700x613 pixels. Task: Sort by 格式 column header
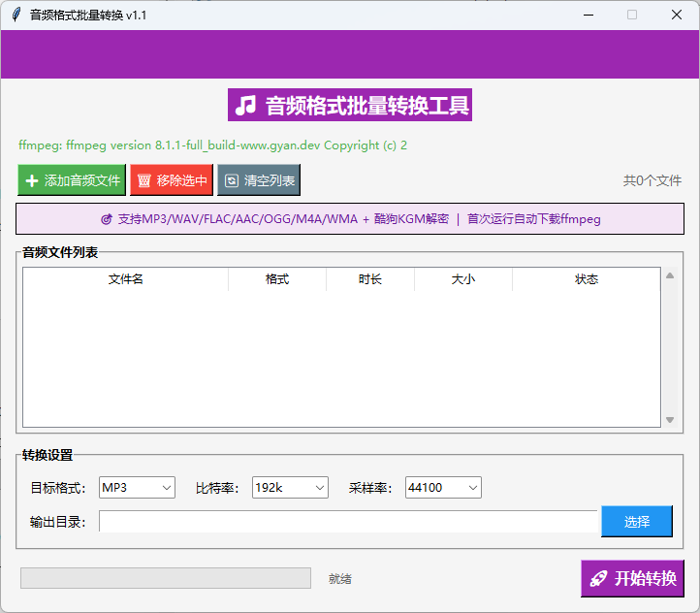coord(277,279)
